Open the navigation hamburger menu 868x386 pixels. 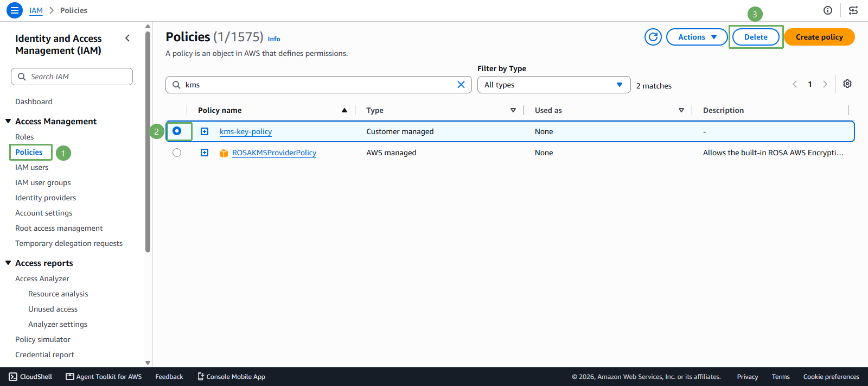pos(15,10)
